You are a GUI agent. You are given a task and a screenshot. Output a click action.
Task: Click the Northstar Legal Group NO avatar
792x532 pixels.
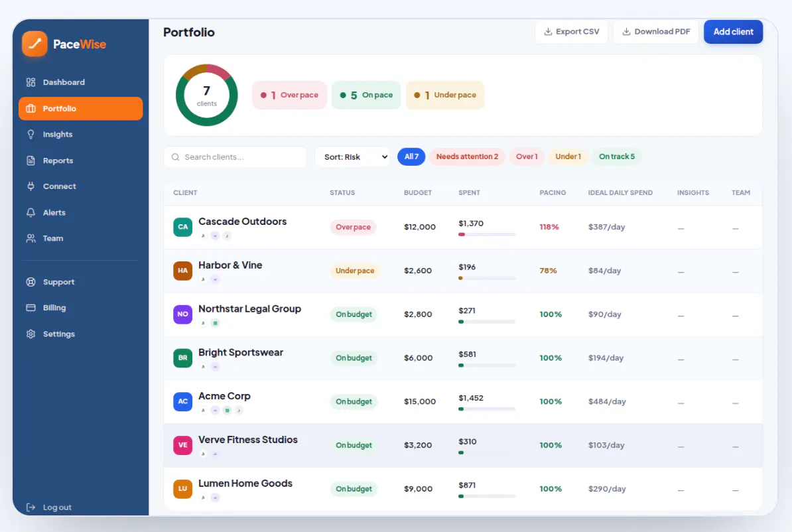point(183,314)
